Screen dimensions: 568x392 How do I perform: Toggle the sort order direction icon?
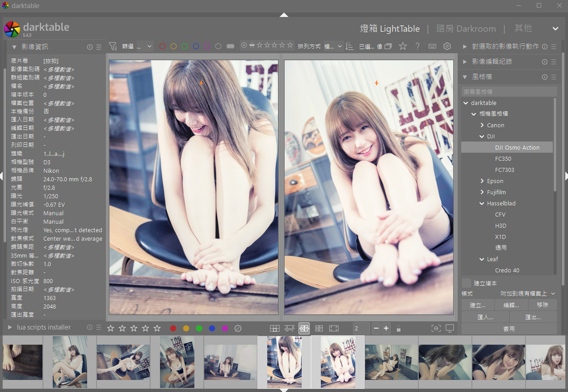coord(350,46)
